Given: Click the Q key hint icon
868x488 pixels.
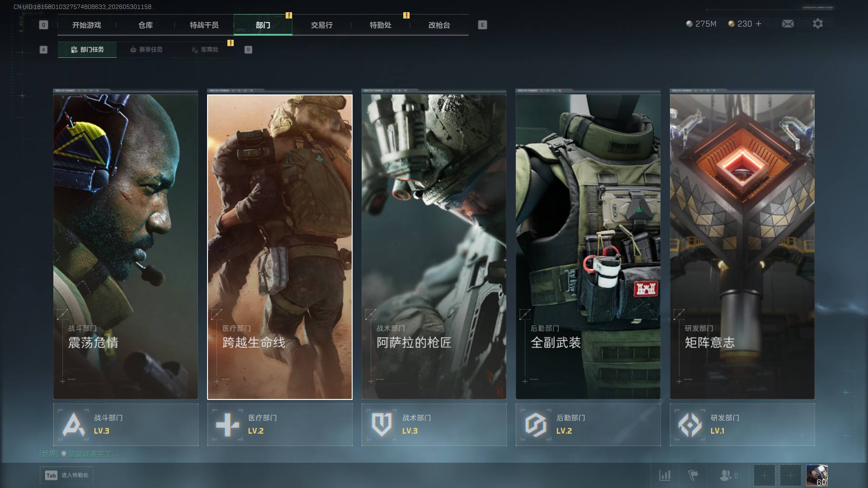Looking at the screenshot, I should pyautogui.click(x=43, y=25).
